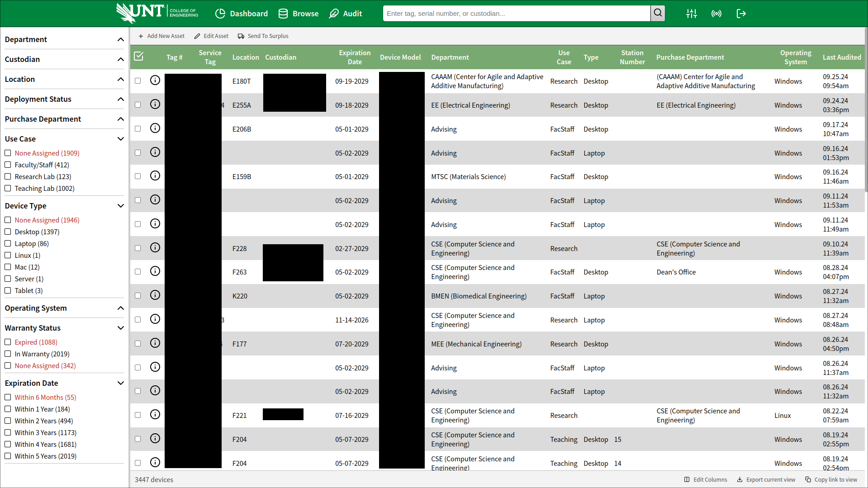This screenshot has width=868, height=488.
Task: Click Send To Surplus
Action: click(x=263, y=36)
